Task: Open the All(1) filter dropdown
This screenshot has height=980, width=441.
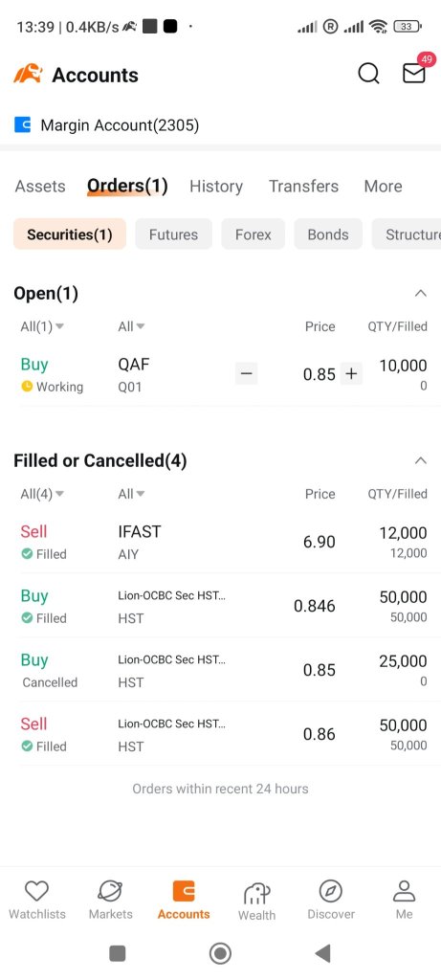Action: pos(42,326)
